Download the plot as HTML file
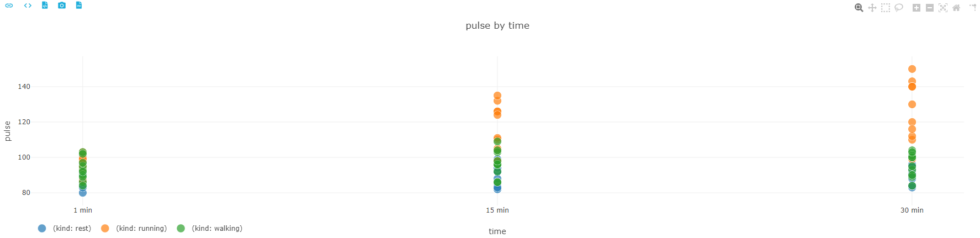Viewport: 980px width, 238px height. click(x=45, y=6)
